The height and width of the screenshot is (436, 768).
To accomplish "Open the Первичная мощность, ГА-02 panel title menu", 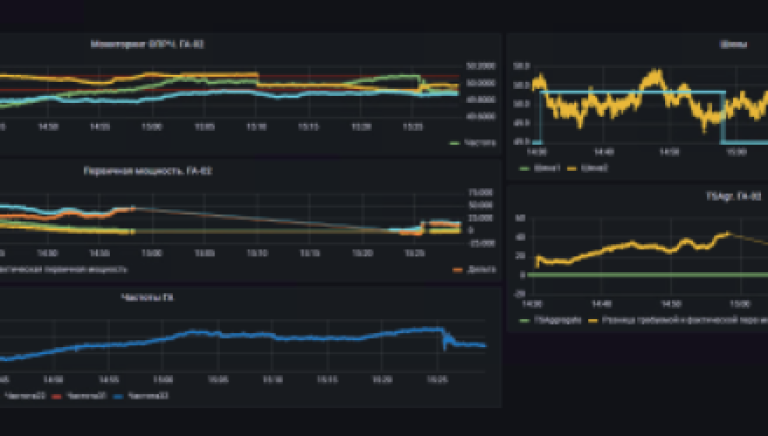I will tap(147, 171).
